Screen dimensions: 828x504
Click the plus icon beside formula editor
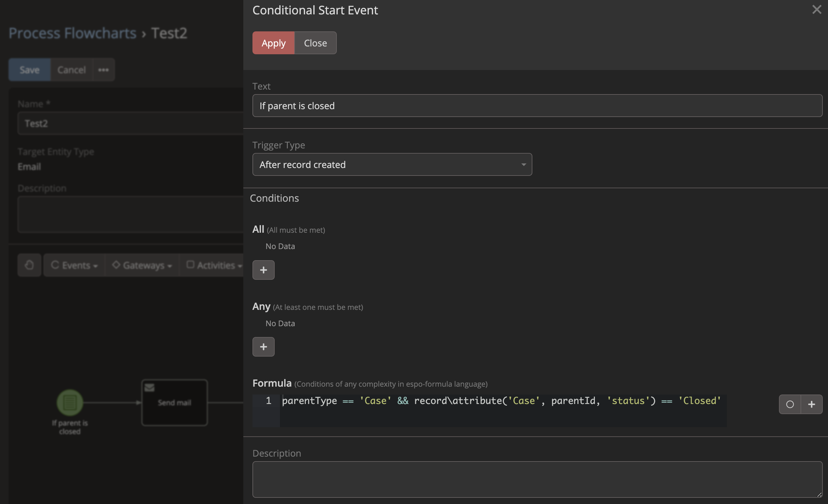[x=811, y=404]
